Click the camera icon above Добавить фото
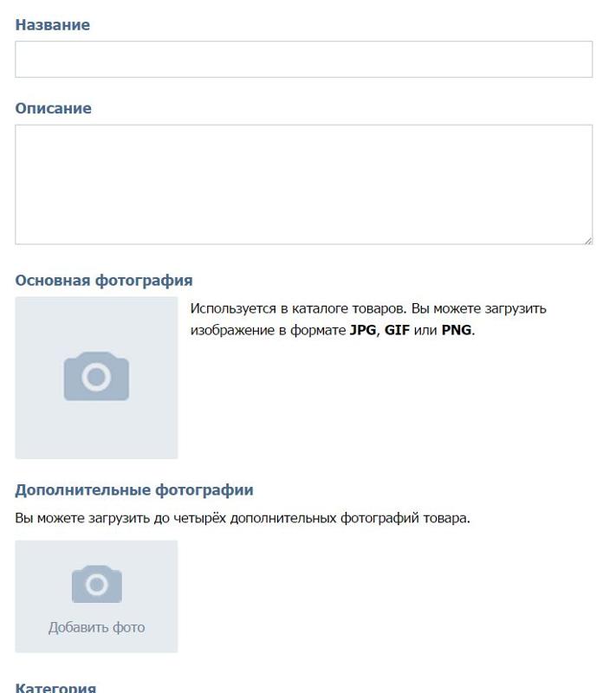The height and width of the screenshot is (693, 616). click(x=97, y=584)
